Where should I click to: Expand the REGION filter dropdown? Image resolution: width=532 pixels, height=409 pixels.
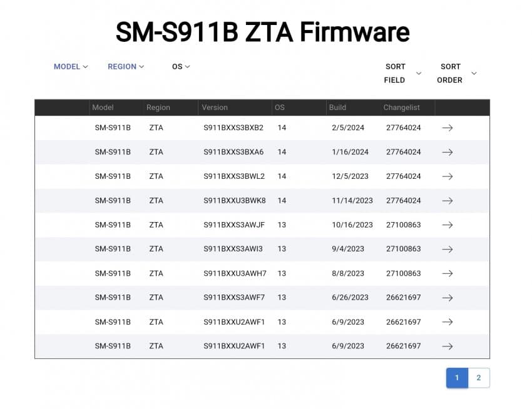tap(126, 67)
